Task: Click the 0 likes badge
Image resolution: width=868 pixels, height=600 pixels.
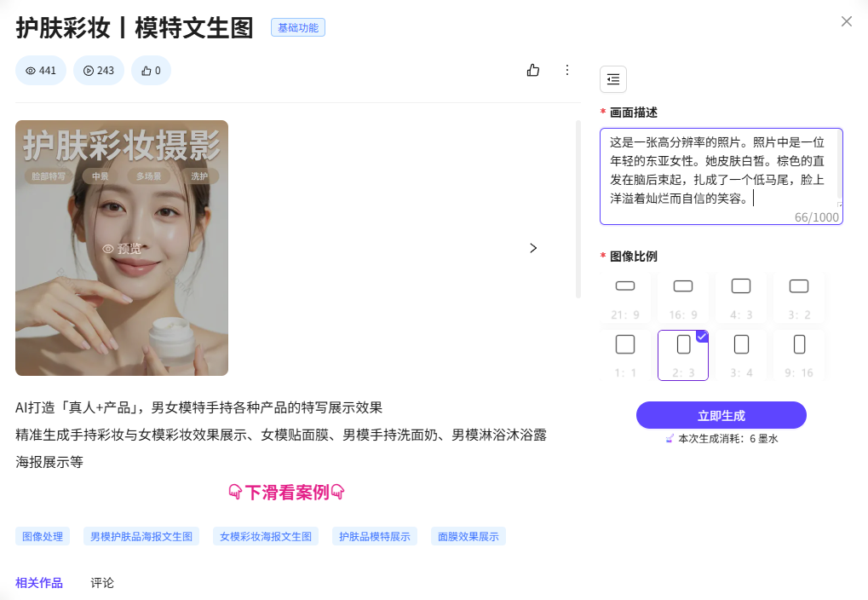Action: pyautogui.click(x=151, y=71)
